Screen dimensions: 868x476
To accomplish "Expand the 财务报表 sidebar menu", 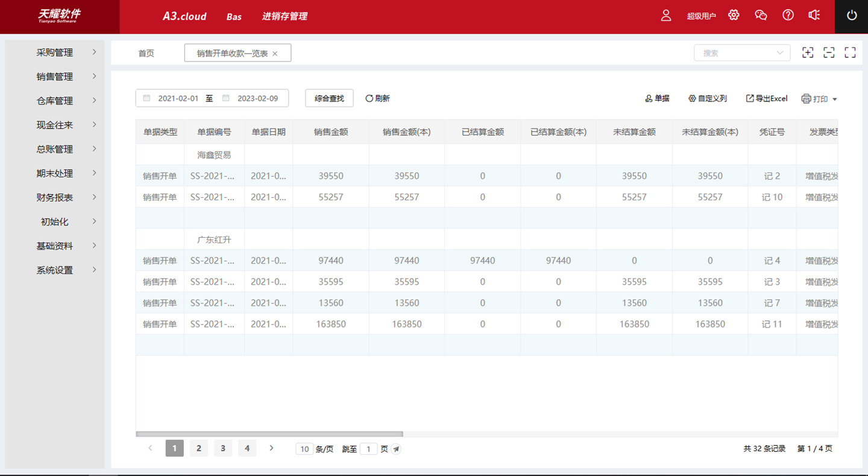I will click(x=55, y=197).
